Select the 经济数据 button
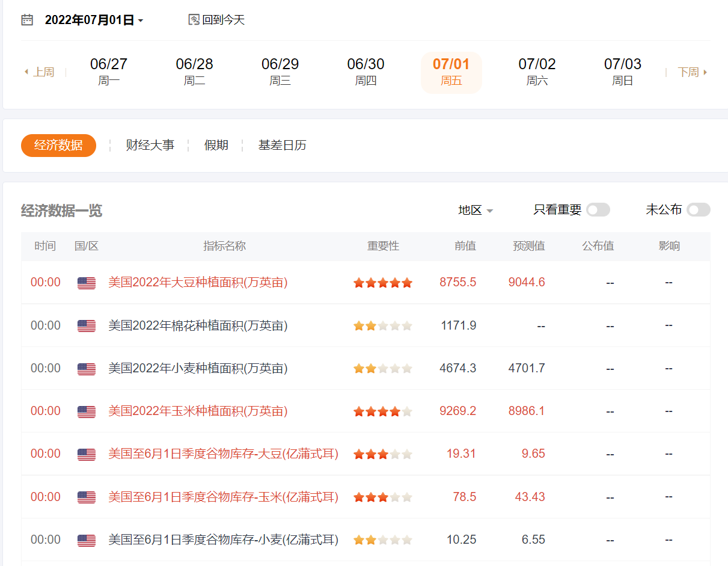Viewport: 728px width, 566px height. tap(58, 146)
